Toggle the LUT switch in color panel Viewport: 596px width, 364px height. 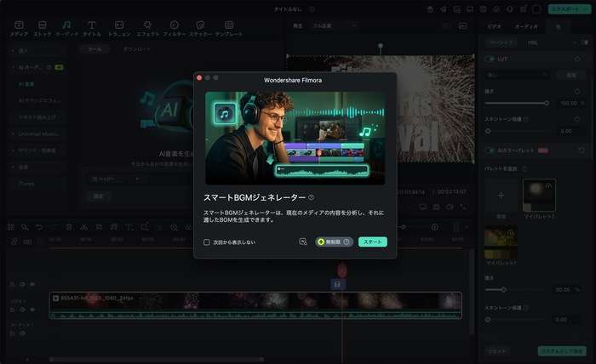point(490,59)
